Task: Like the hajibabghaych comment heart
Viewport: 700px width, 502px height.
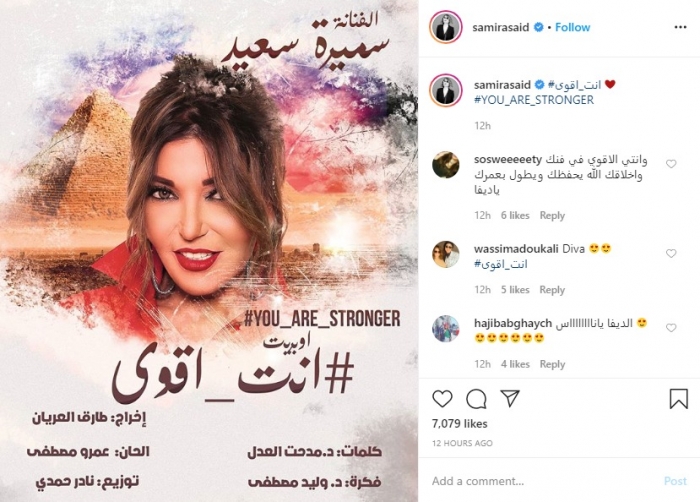Action: 671,328
